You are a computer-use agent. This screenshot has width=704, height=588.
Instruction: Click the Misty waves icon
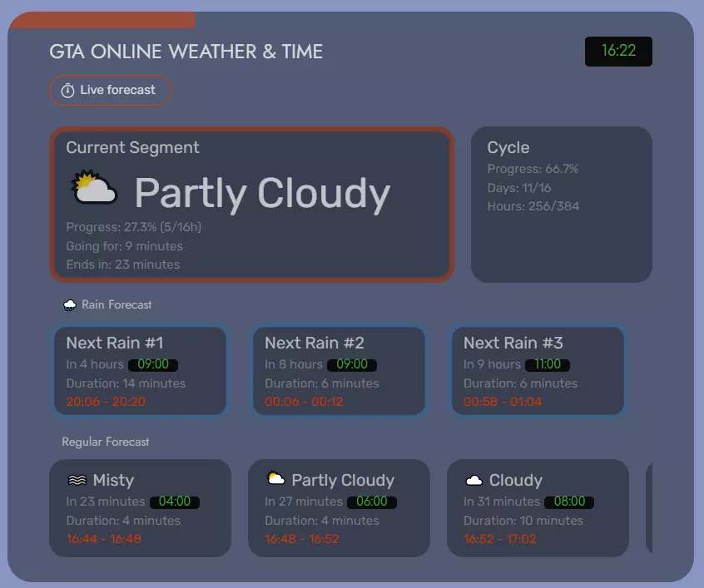click(77, 480)
